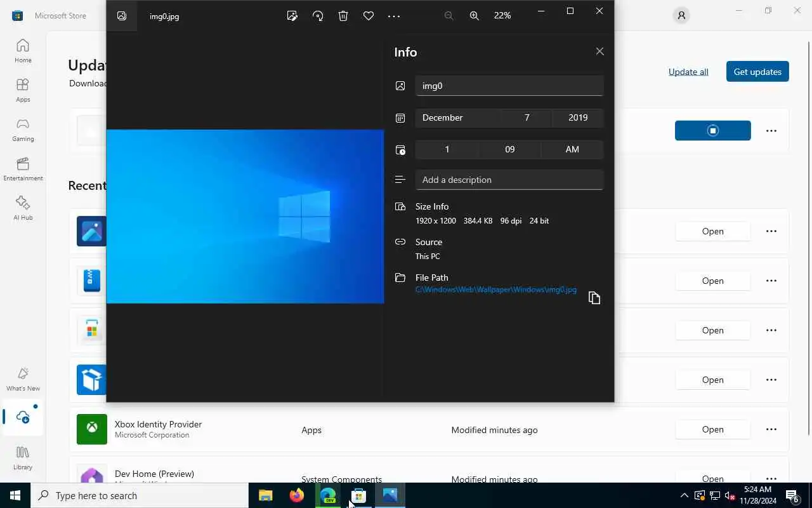Open the file path link for img0.jpg

496,290
